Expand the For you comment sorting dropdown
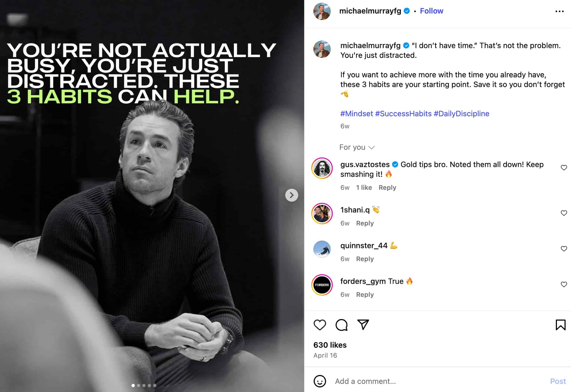This screenshot has height=392, width=571. coord(357,147)
